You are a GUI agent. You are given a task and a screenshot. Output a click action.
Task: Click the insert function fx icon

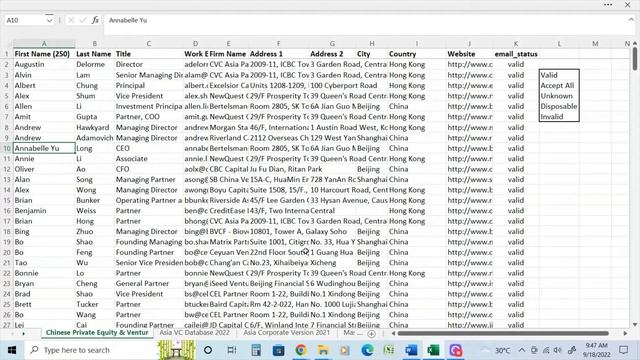96,20
